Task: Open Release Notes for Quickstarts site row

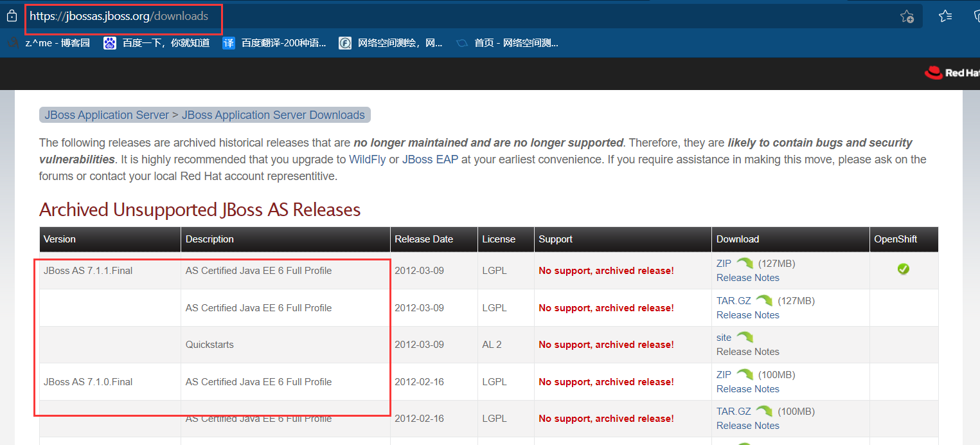Action: click(x=748, y=352)
